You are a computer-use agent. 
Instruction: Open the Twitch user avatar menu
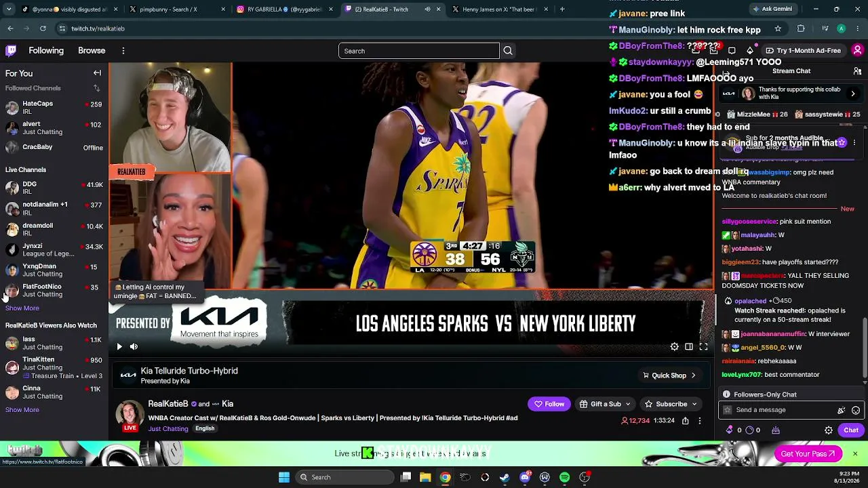[x=858, y=51]
